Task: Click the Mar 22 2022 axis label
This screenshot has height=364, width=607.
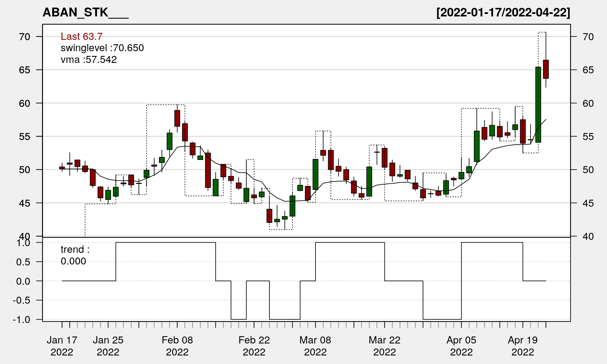Action: 384,346
